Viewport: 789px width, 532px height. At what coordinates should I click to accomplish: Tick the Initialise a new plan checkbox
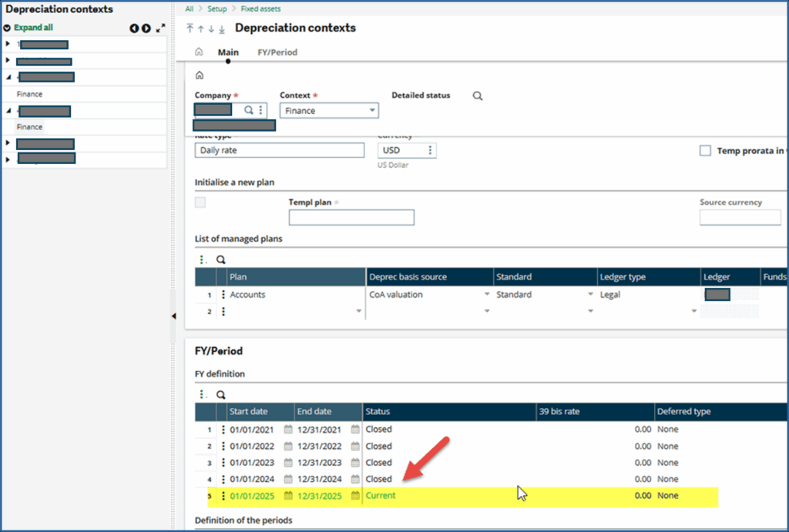pyautogui.click(x=200, y=202)
